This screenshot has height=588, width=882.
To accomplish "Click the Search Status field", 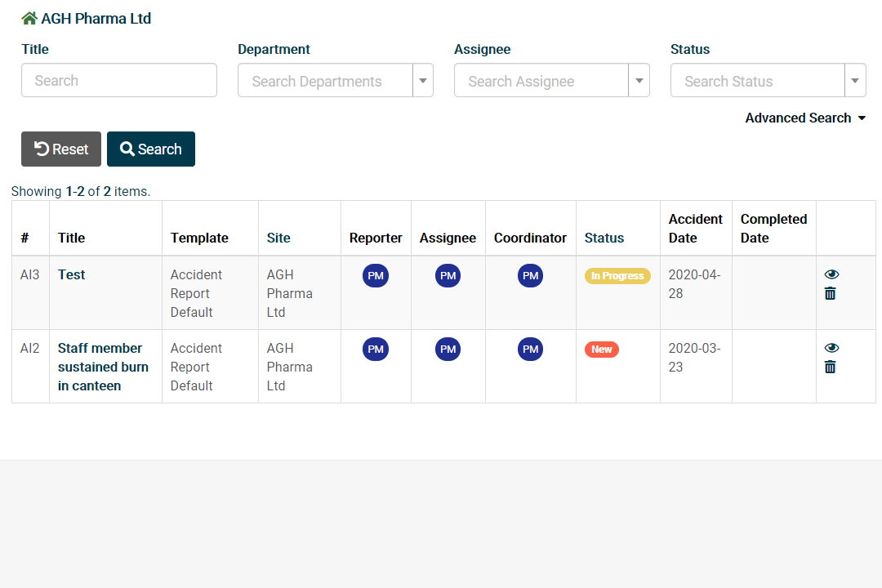I will (x=758, y=81).
